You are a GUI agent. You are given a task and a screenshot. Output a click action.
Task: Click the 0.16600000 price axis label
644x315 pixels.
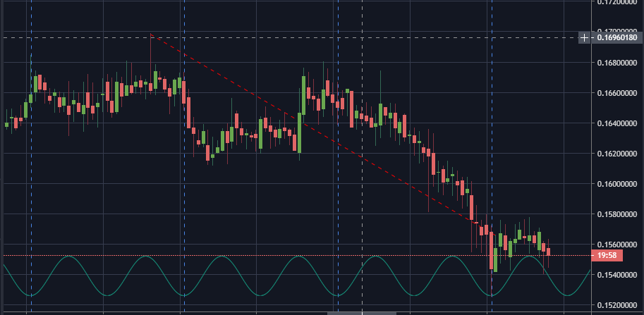(x=617, y=93)
